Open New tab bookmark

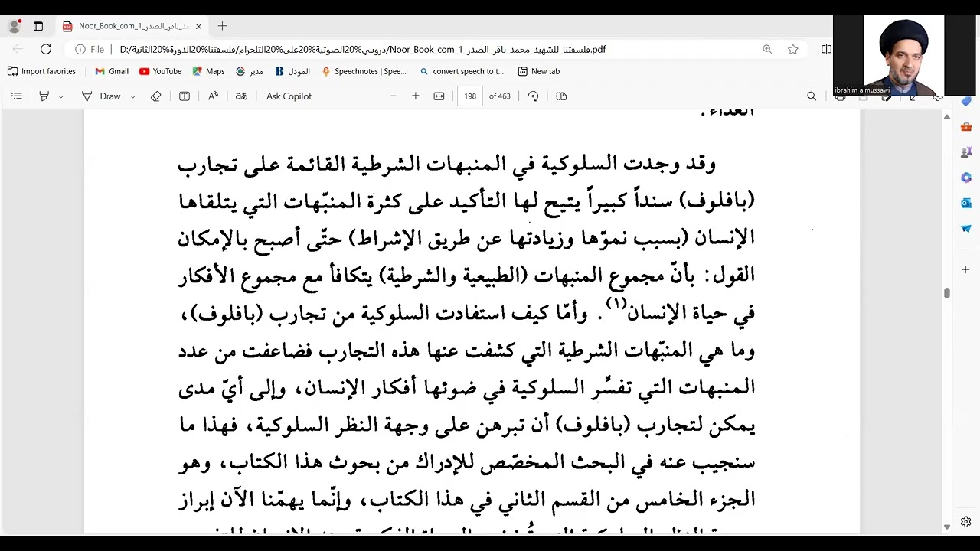pos(539,71)
